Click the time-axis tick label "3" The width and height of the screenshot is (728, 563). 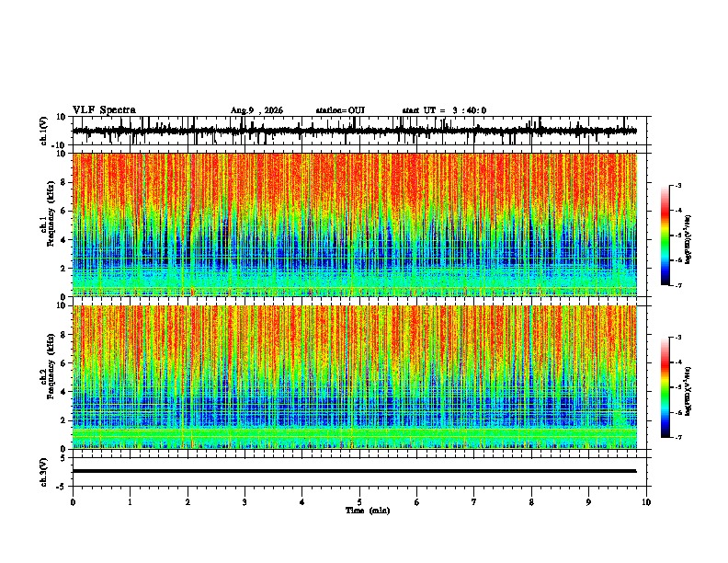[245, 502]
